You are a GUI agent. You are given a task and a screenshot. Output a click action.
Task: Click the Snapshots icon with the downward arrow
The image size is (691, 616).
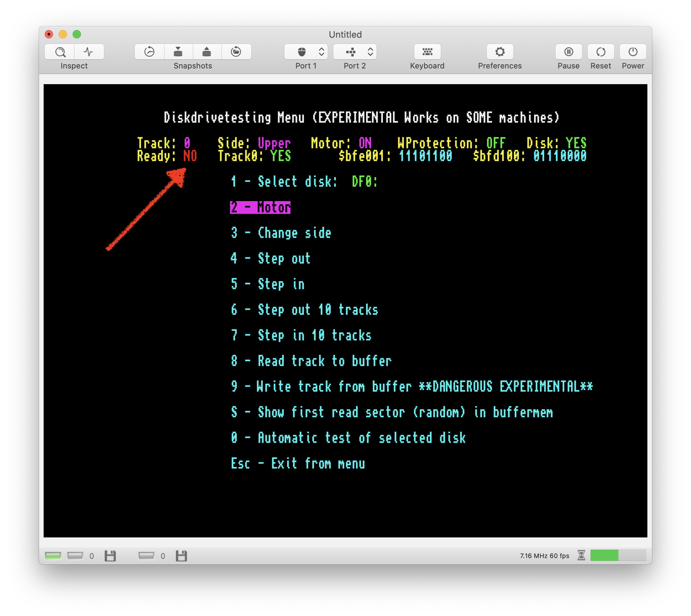tap(178, 52)
